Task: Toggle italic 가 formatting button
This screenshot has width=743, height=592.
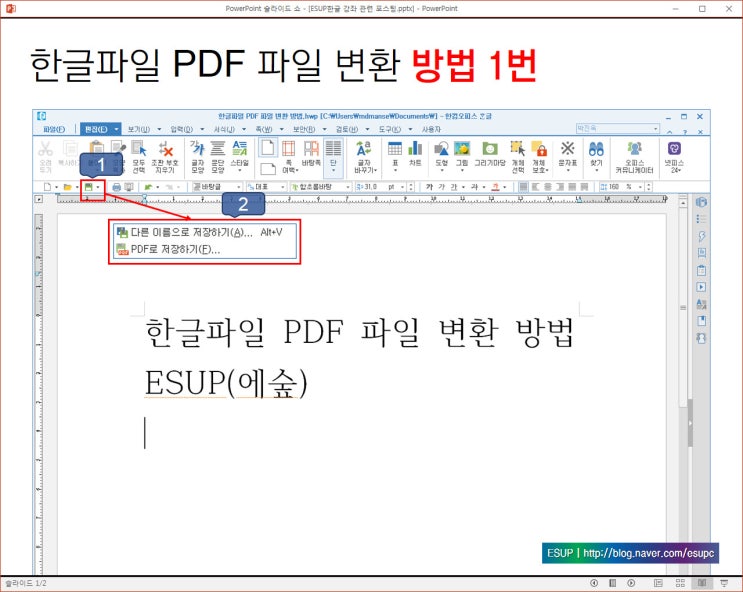Action: tap(441, 187)
